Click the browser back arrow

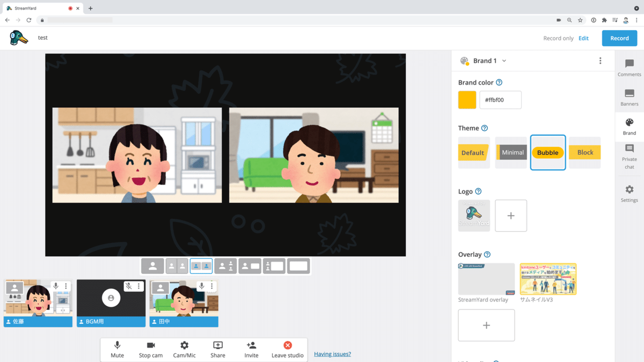(8, 20)
